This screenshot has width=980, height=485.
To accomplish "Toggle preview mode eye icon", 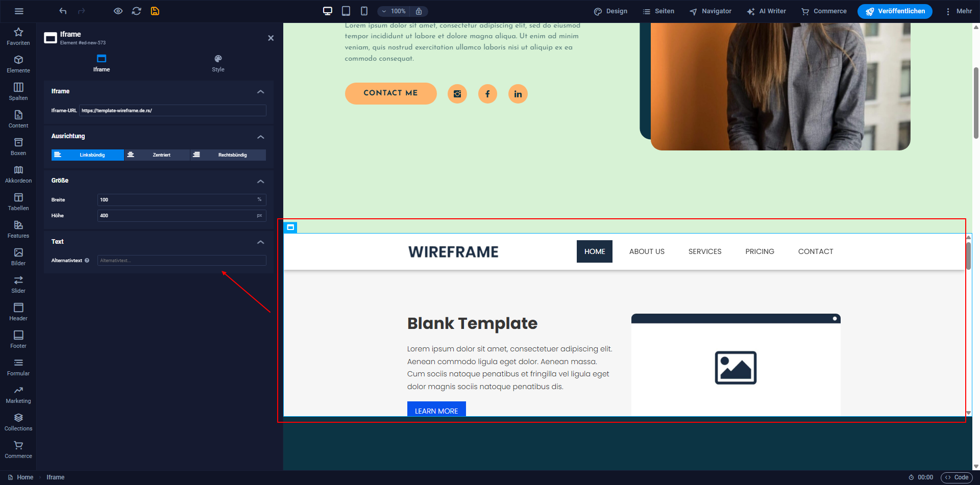I will (x=118, y=11).
